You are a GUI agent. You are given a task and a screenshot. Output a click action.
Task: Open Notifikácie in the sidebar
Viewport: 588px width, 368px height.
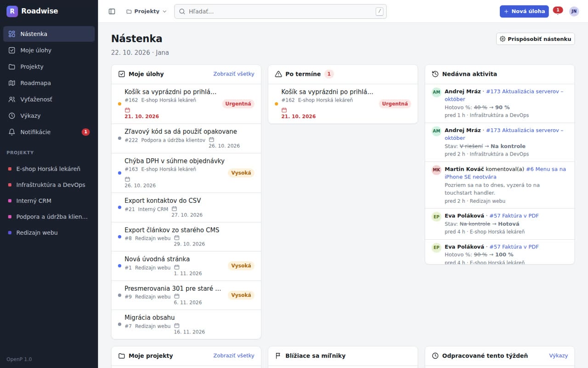[49, 132]
